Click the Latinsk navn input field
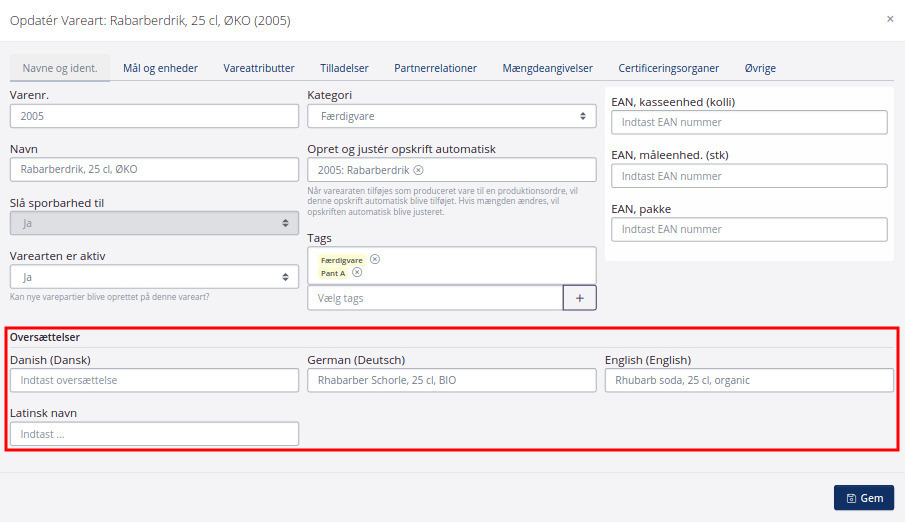This screenshot has width=905, height=522. point(154,434)
